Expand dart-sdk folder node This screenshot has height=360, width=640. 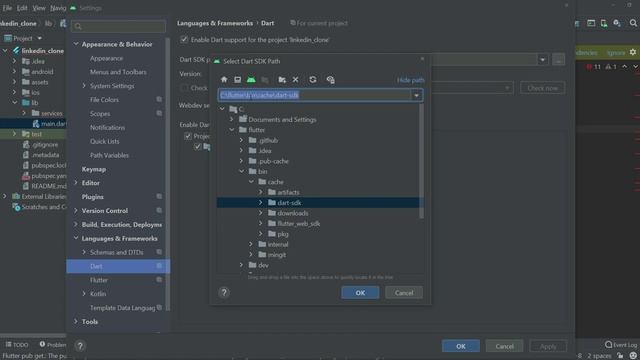point(261,203)
